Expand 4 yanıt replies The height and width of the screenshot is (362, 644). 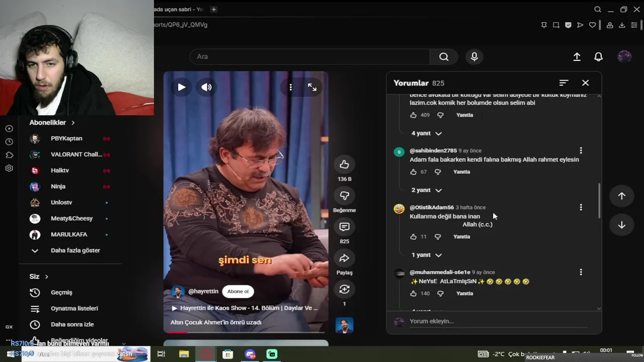(x=426, y=133)
